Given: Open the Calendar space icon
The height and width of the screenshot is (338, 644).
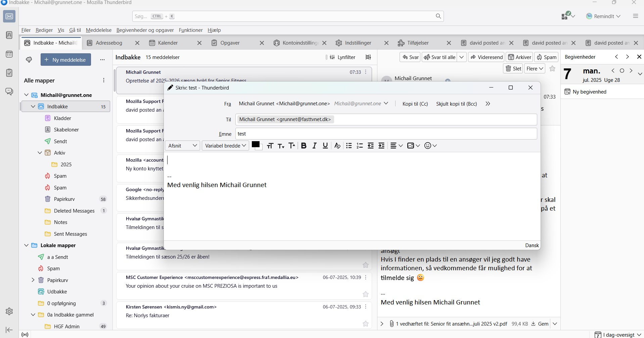Looking at the screenshot, I should click(x=9, y=54).
